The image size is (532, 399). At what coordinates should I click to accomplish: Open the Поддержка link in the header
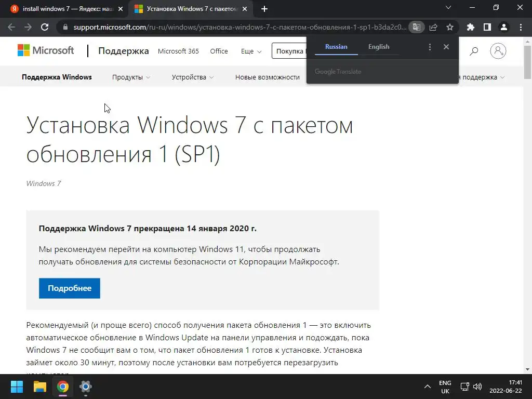(124, 51)
